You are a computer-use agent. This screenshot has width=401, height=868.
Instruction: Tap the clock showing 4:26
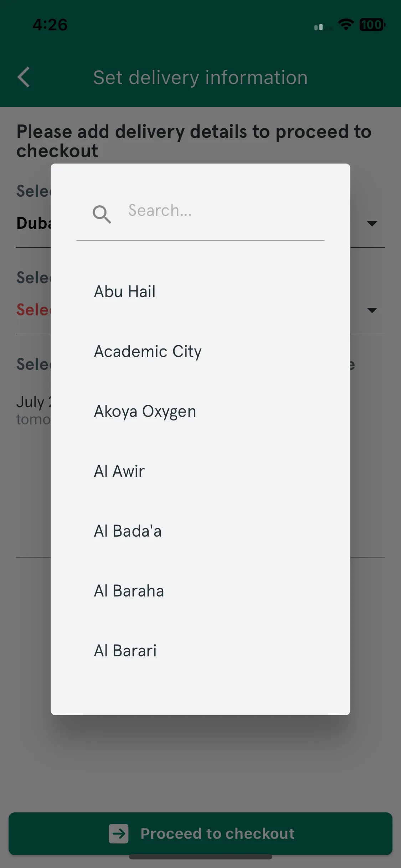point(50,25)
